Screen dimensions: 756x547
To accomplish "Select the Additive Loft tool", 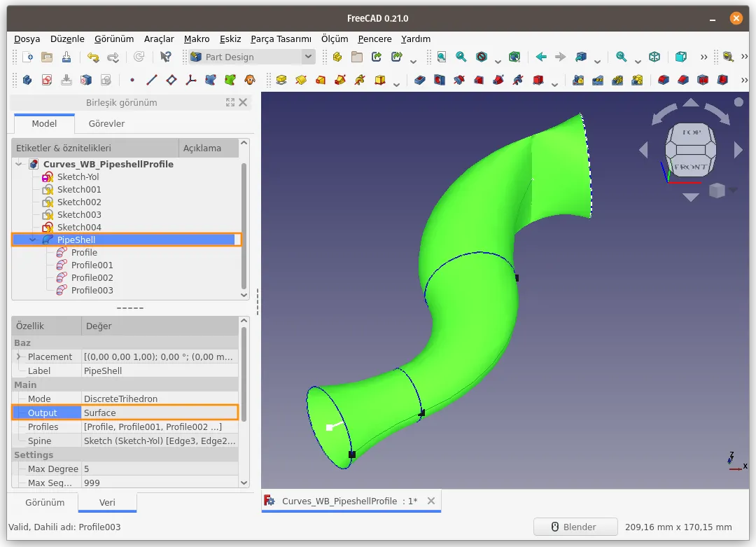I will [321, 80].
